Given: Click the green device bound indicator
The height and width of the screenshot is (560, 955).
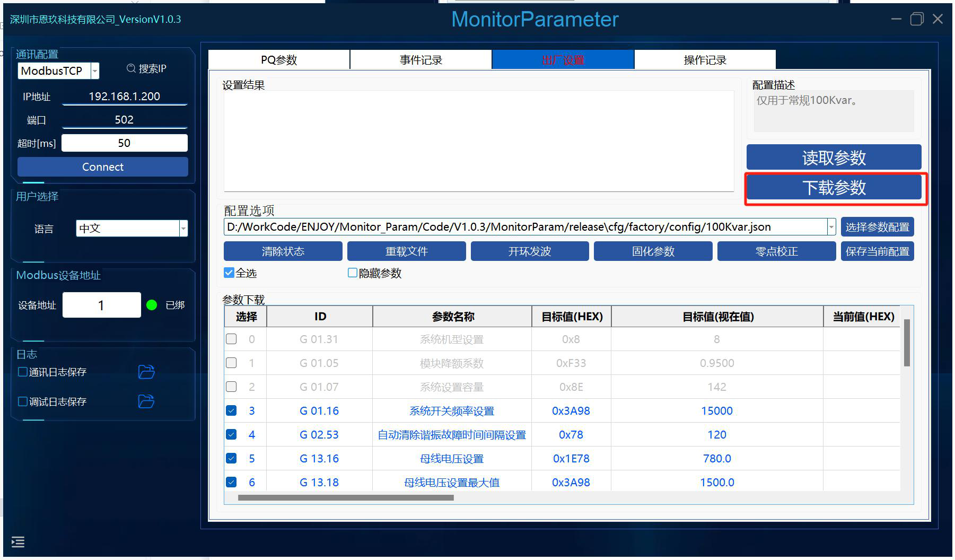Looking at the screenshot, I should pyautogui.click(x=152, y=305).
